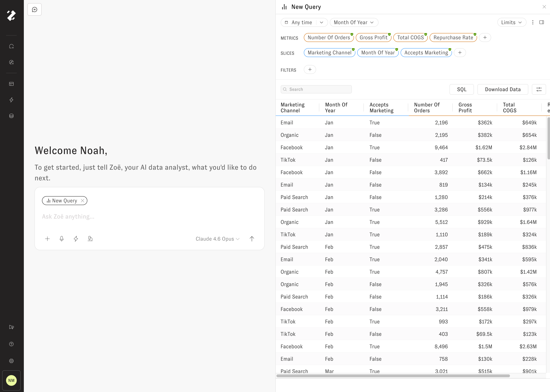This screenshot has width=550, height=392.
Task: Expand the Limits dropdown
Action: point(511,22)
